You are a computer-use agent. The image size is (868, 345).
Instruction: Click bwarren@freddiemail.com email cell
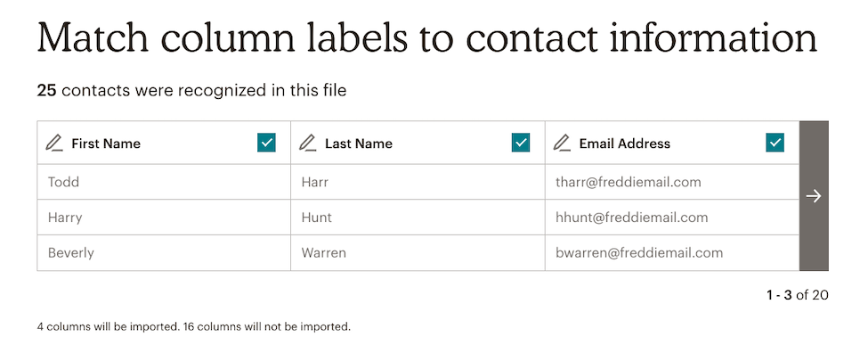(x=672, y=253)
